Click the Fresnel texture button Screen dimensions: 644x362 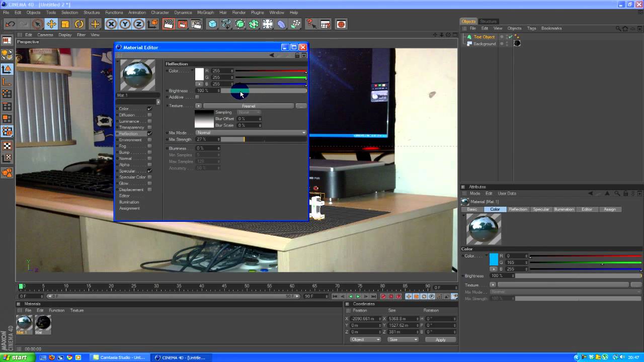(x=249, y=106)
